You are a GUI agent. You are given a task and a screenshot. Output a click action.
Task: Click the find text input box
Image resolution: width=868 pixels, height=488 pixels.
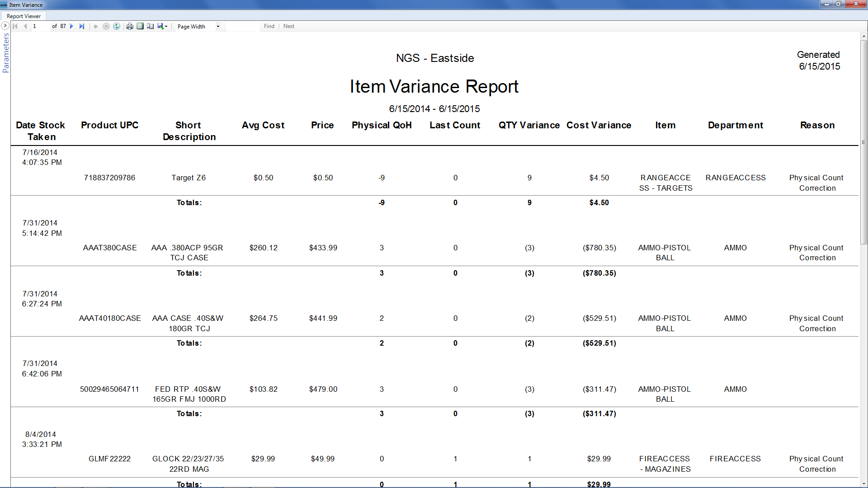(243, 26)
